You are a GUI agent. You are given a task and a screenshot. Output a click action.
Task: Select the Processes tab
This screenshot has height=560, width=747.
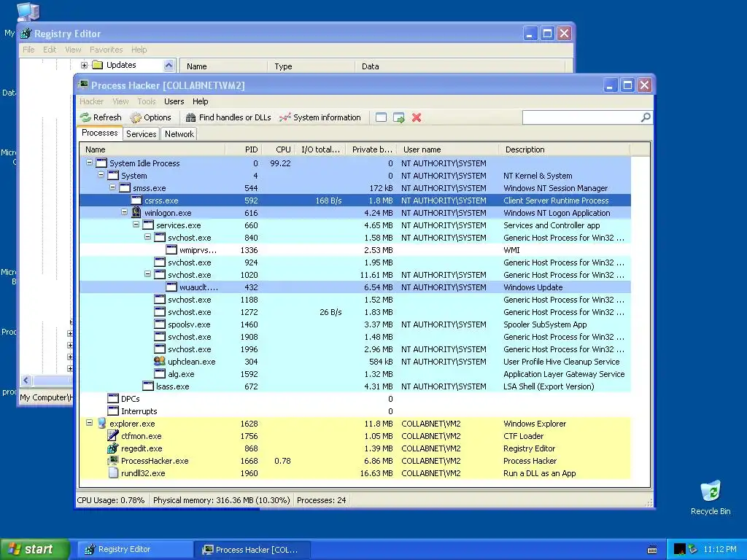coord(99,133)
